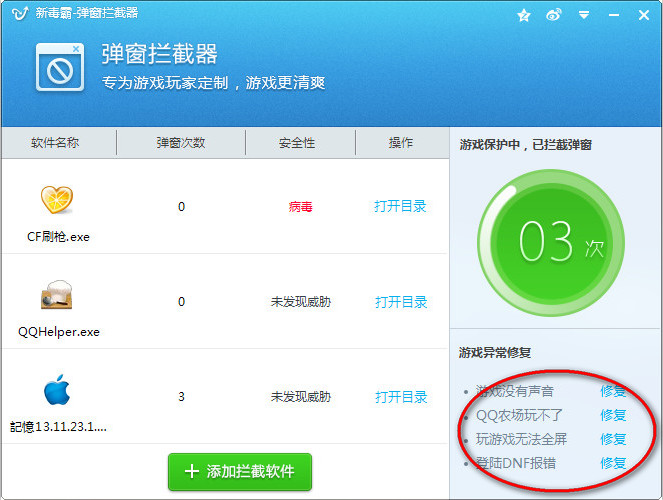Click the 游戏保护中，已拦截弹窗 heading

(526, 145)
